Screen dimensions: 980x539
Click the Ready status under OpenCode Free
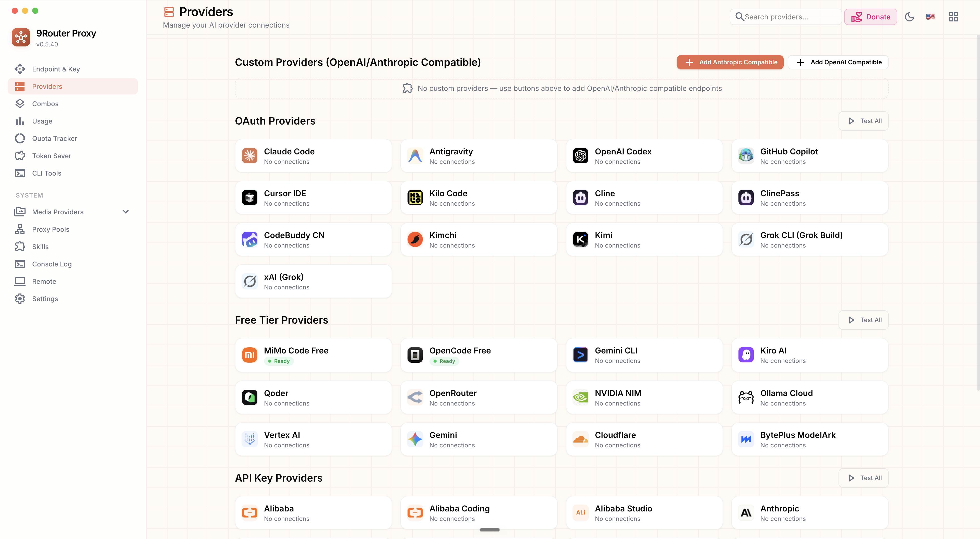tap(444, 361)
